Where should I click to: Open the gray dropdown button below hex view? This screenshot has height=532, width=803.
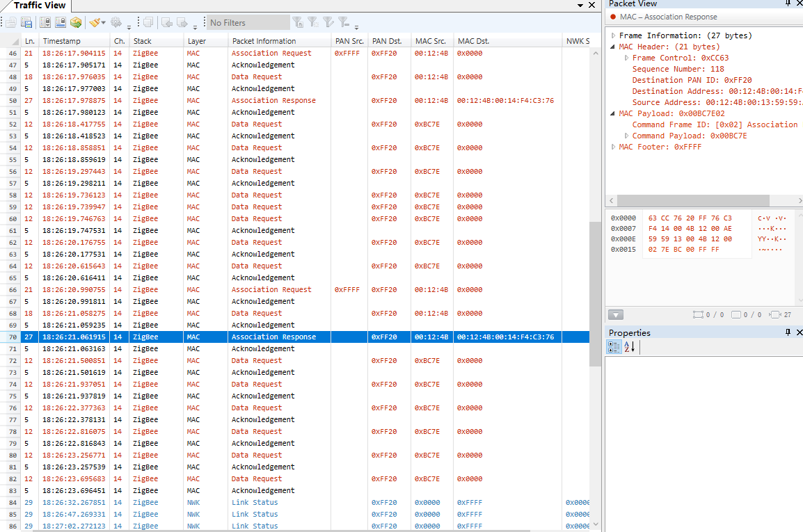pos(615,314)
